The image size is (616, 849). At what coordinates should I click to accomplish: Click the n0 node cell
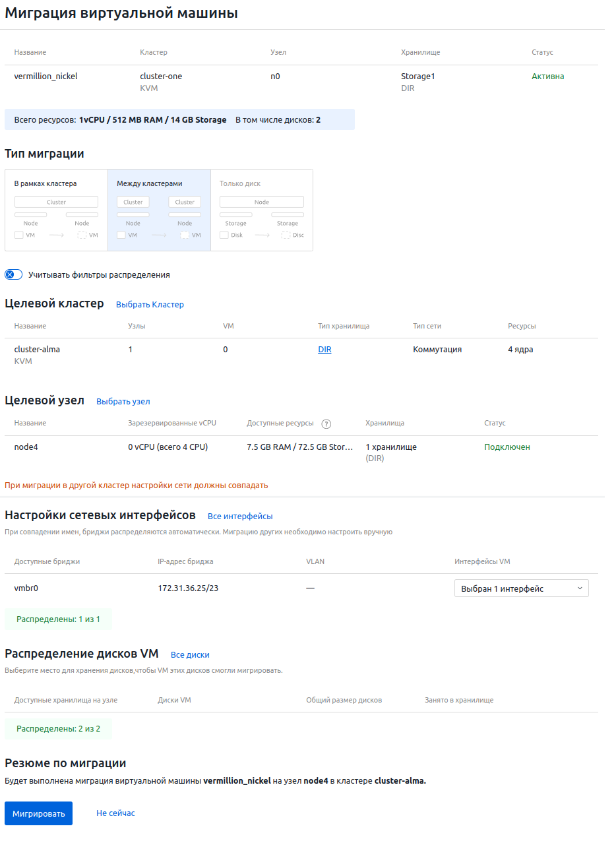(x=275, y=77)
